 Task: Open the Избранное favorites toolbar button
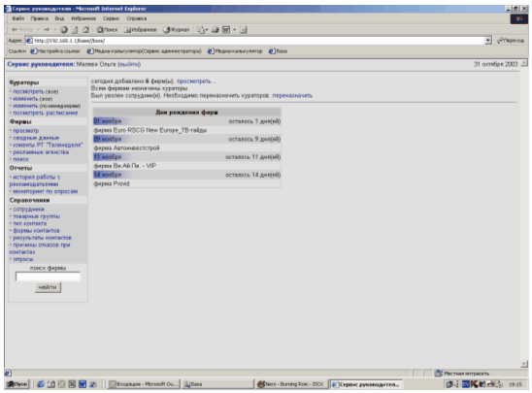point(141,30)
